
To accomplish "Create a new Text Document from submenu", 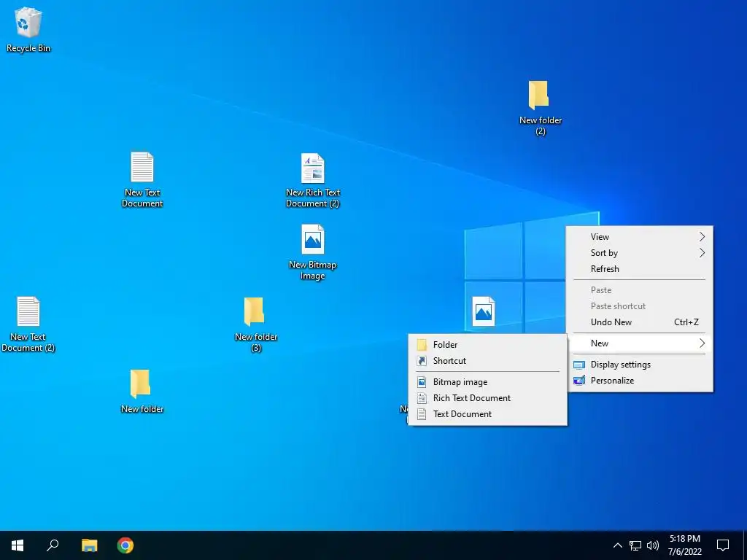I will [488, 414].
